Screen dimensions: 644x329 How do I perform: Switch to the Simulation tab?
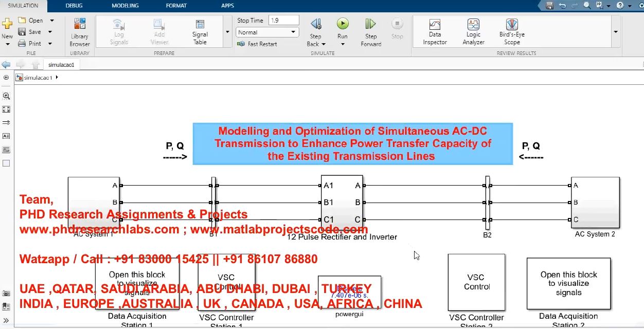coord(23,6)
